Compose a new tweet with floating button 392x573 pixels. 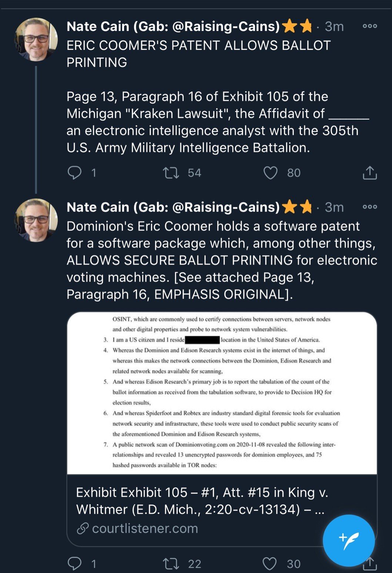point(348,540)
